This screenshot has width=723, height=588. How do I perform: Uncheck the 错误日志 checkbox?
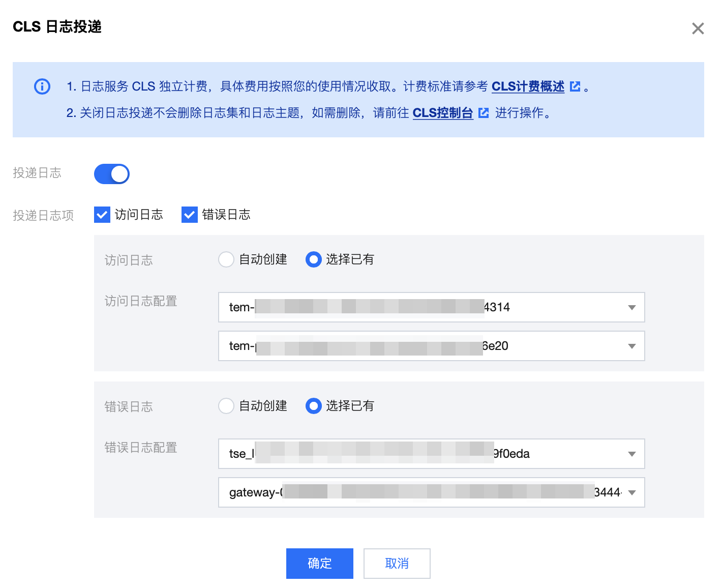coord(190,215)
